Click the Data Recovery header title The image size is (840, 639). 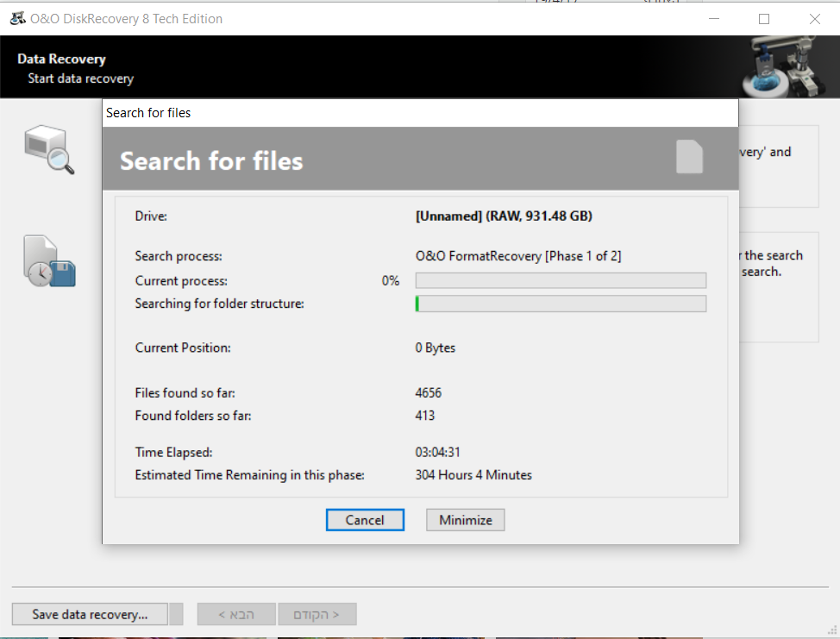(61, 60)
